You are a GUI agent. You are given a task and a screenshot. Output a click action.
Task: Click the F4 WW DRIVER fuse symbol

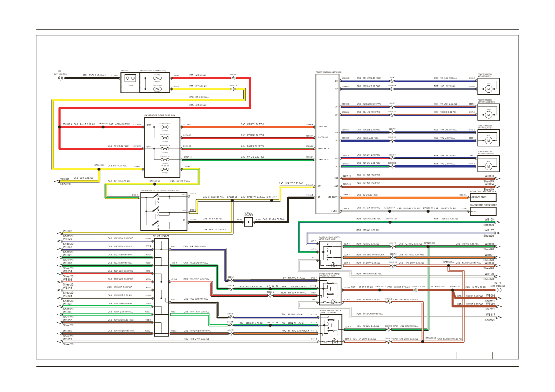tap(165, 127)
